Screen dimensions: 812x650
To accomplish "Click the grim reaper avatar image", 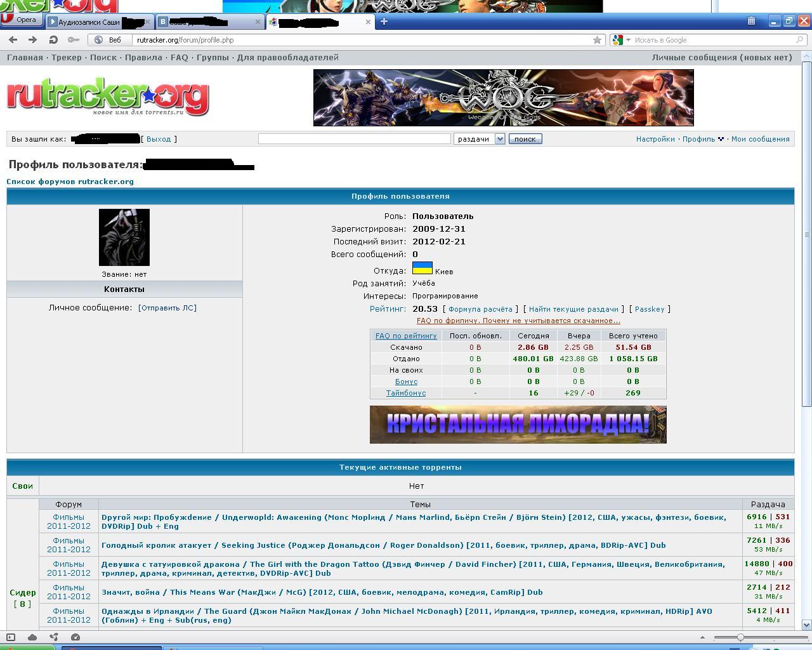I will [124, 237].
